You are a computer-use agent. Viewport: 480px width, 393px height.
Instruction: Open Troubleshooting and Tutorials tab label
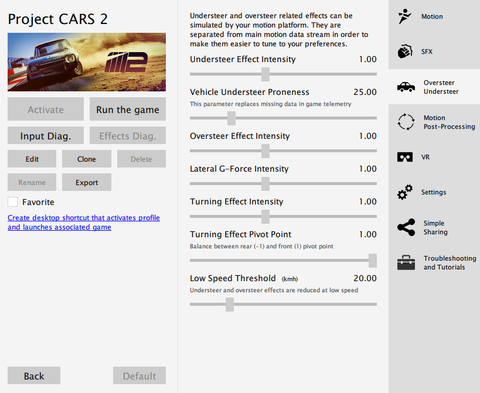point(450,263)
